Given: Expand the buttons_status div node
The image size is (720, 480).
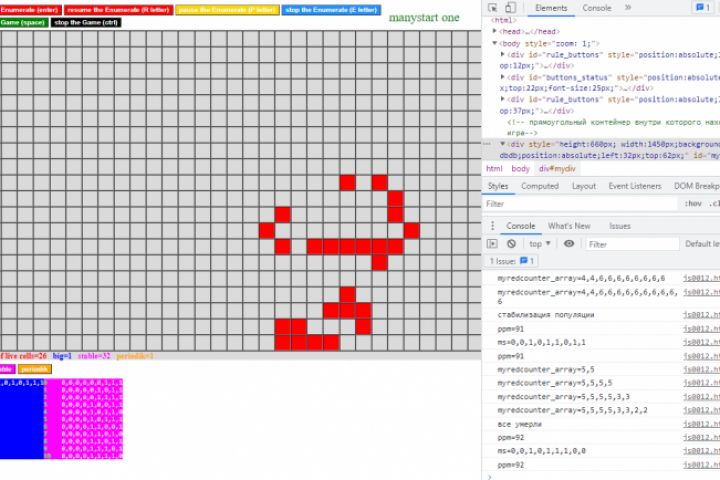Looking at the screenshot, I should tap(503, 77).
